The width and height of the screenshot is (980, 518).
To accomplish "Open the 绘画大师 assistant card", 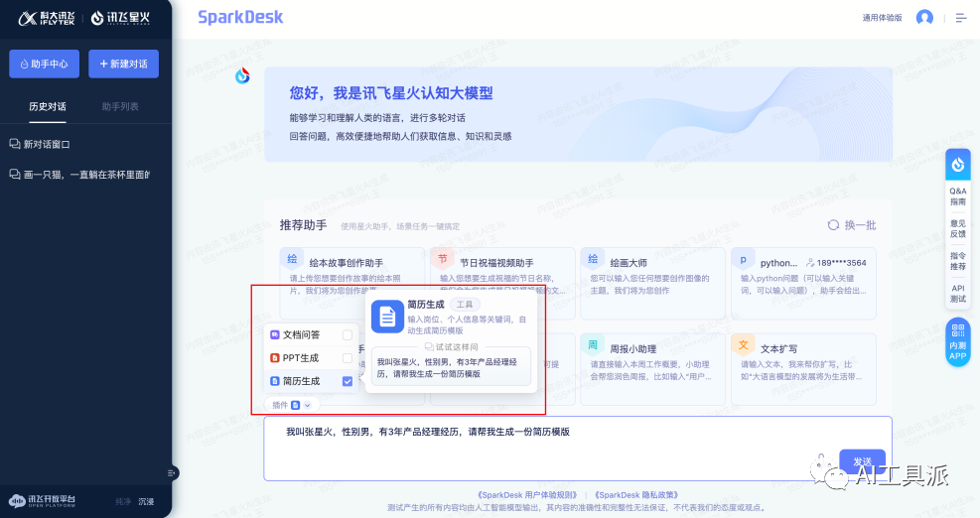I will (x=652, y=283).
